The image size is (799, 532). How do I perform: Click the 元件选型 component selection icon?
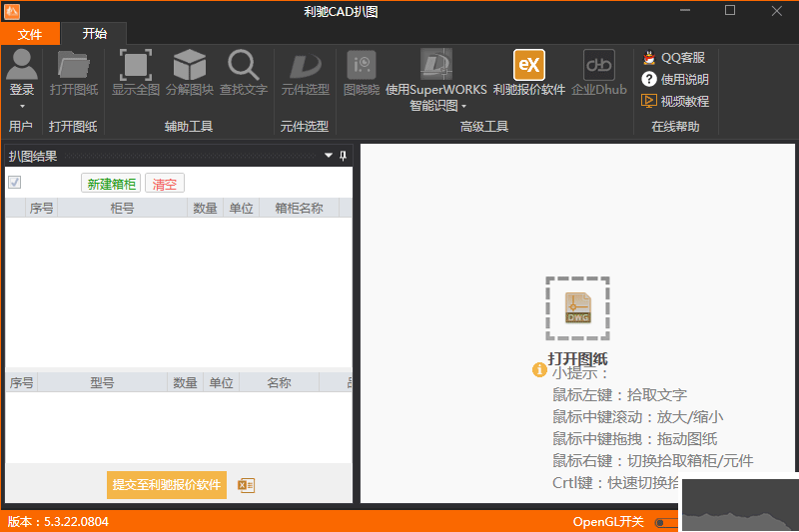[x=306, y=65]
